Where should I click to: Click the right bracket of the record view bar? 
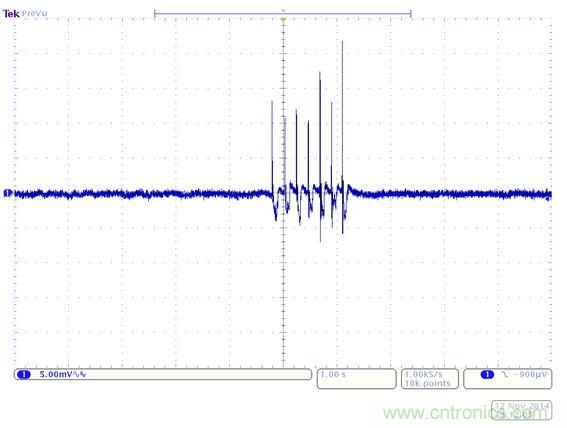click(x=411, y=14)
